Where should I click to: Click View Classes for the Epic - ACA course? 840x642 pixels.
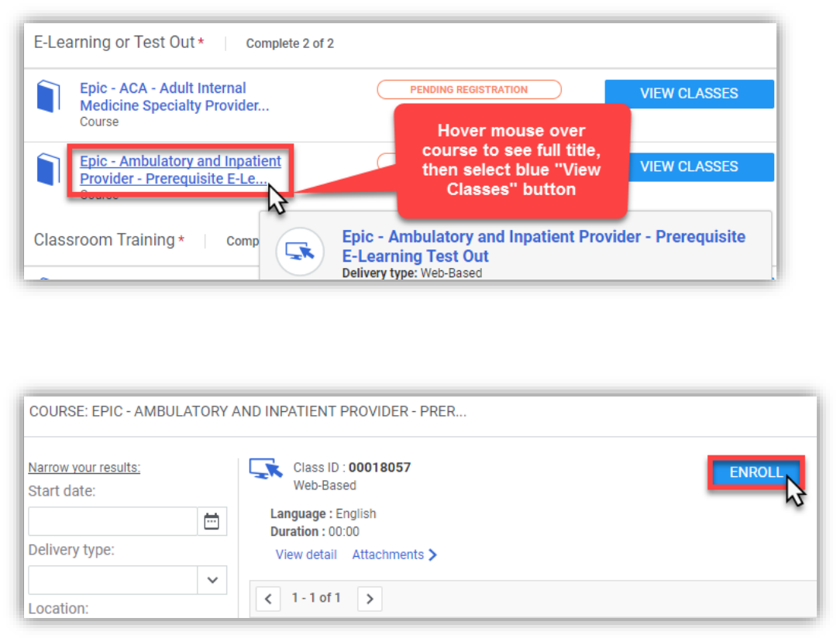(689, 94)
